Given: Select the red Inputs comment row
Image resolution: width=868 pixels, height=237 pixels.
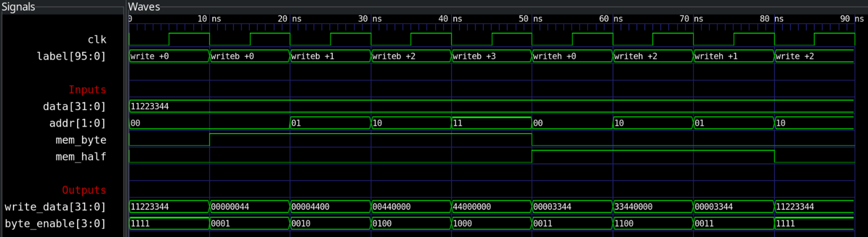Looking at the screenshot, I should tap(87, 89).
